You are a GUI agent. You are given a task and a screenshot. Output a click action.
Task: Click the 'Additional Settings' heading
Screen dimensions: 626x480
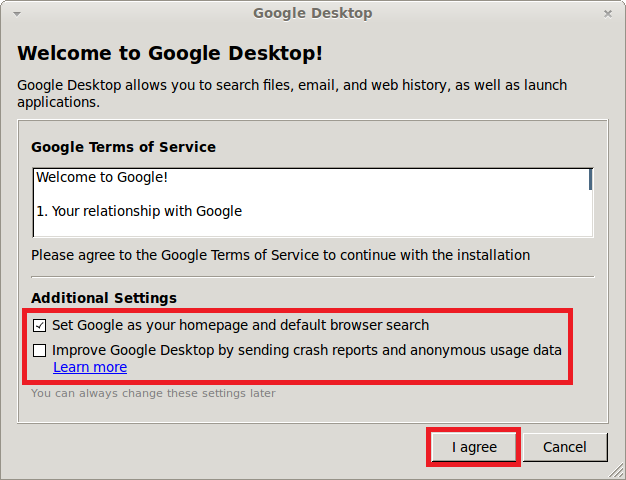(x=104, y=298)
